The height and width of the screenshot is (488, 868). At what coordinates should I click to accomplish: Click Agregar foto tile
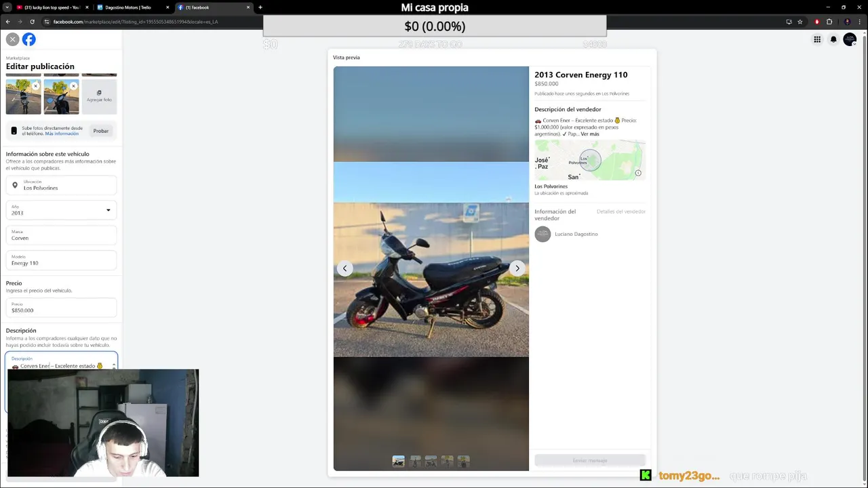click(99, 96)
